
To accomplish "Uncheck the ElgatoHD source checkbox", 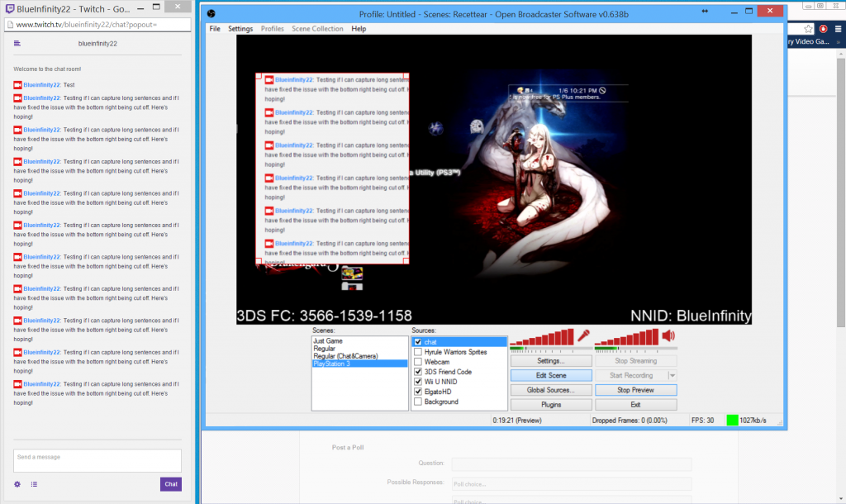I will coord(418,392).
